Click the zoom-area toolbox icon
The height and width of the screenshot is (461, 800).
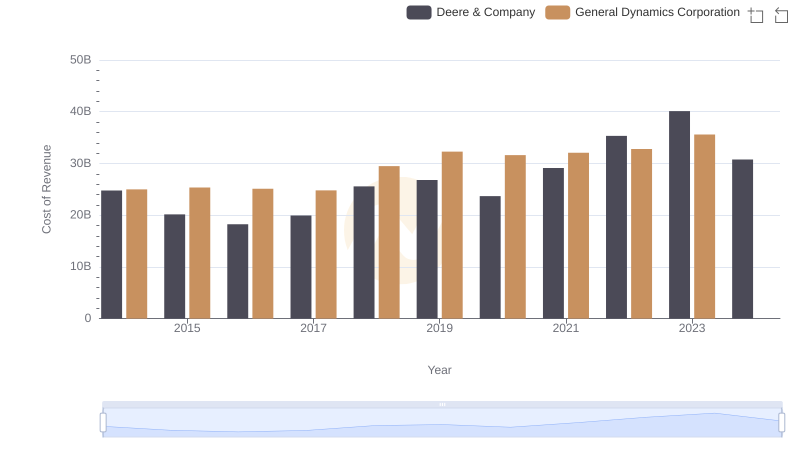(756, 15)
